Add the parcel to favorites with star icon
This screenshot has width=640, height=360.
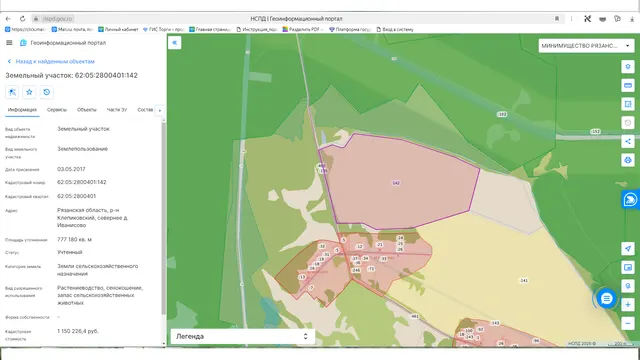coord(29,92)
